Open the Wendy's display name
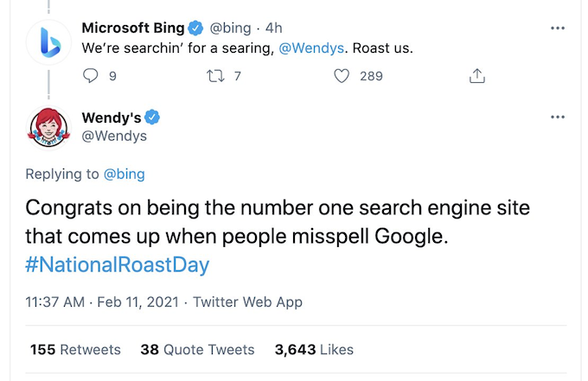 pyautogui.click(x=111, y=117)
